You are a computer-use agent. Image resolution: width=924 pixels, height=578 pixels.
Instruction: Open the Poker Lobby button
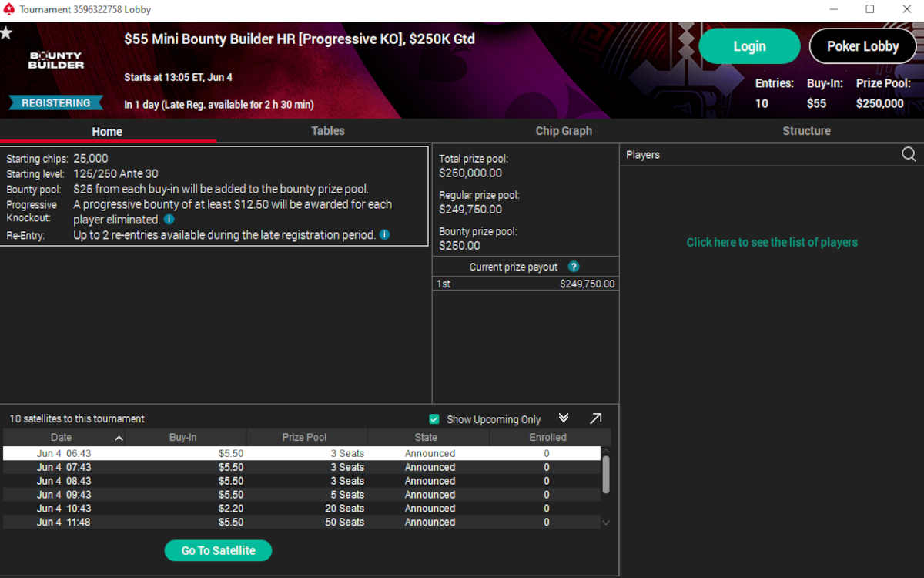862,46
